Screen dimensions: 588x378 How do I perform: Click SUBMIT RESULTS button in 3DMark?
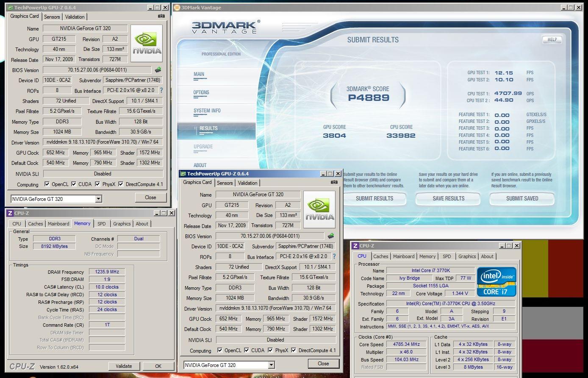coord(374,198)
